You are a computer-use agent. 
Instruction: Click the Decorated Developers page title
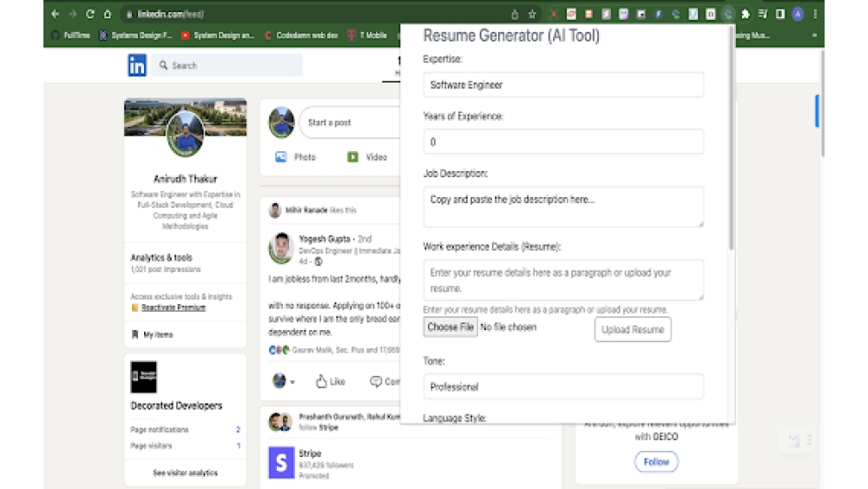176,406
